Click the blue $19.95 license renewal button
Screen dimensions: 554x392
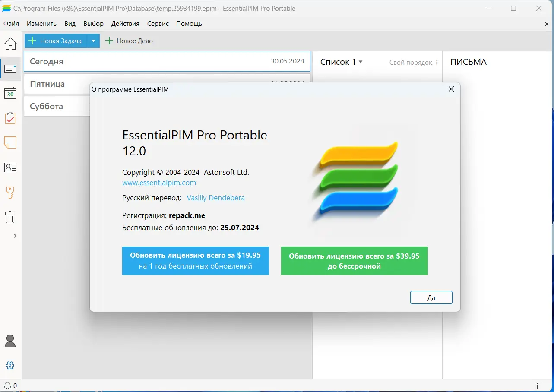click(196, 261)
